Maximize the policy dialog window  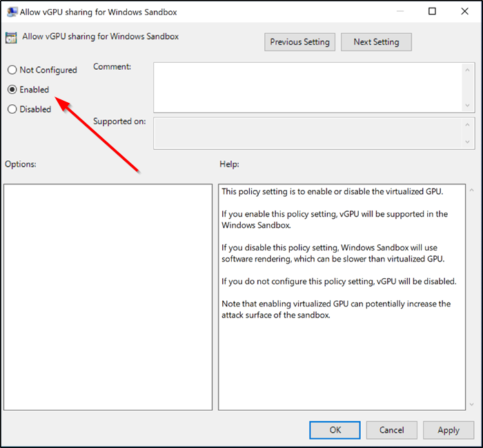click(432, 12)
